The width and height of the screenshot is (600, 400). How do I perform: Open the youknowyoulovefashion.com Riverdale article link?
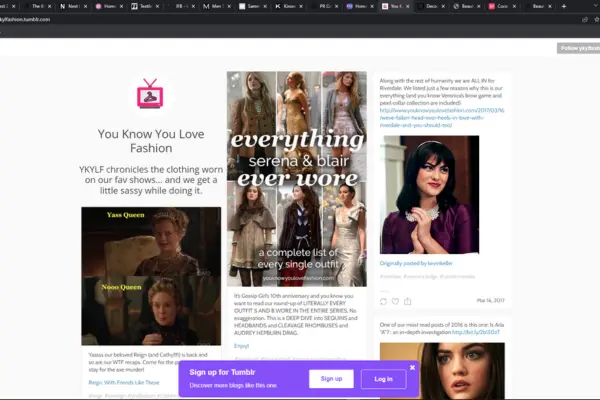tap(442, 118)
